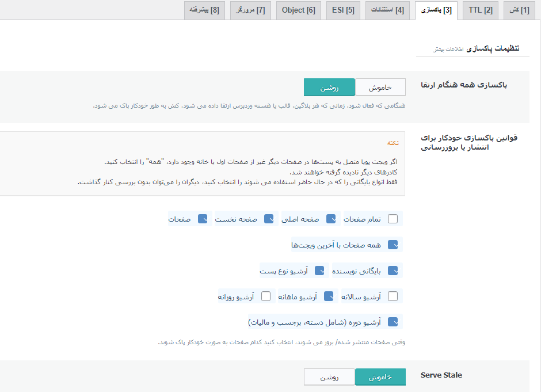The image size is (541, 392).
Task: Disable همه صفحات با آخرین ویجت‌ها
Action: point(394,244)
